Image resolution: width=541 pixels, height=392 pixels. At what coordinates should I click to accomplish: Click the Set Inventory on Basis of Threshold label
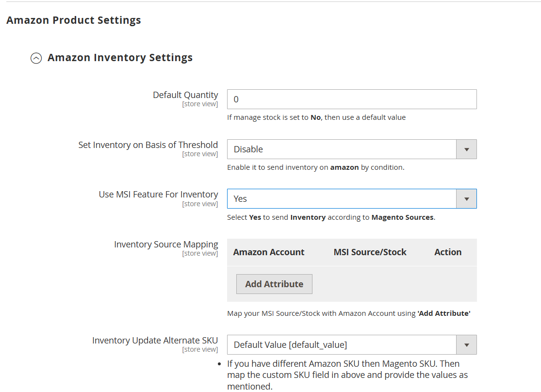pos(148,145)
